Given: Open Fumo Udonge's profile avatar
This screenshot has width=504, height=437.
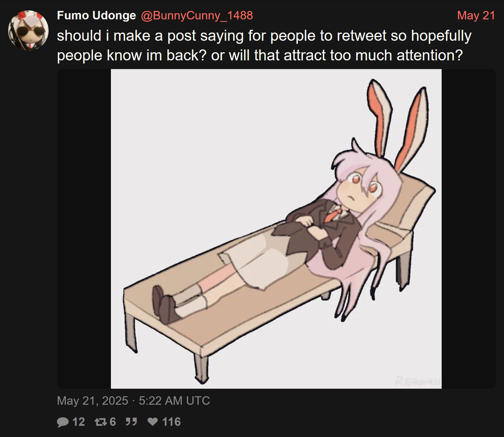Looking at the screenshot, I should coord(28,31).
